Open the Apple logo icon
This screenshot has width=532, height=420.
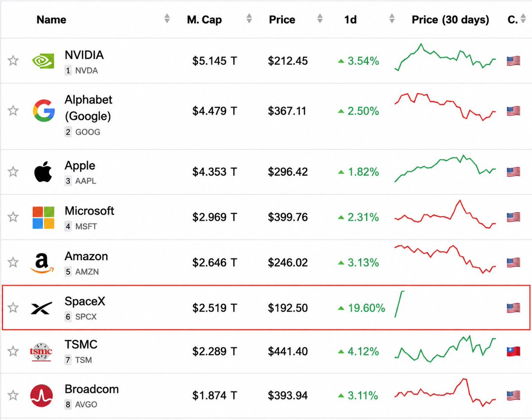[x=43, y=172]
